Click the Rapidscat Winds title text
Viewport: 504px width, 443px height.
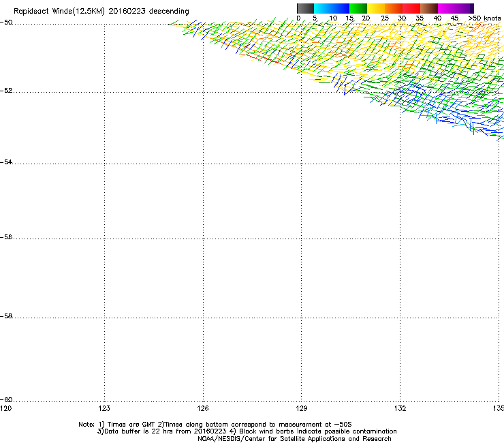(x=101, y=12)
